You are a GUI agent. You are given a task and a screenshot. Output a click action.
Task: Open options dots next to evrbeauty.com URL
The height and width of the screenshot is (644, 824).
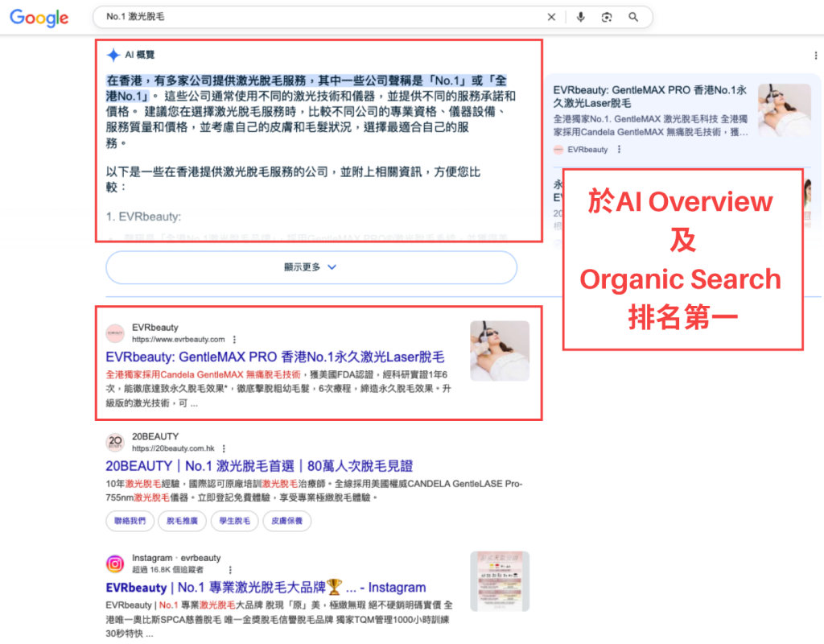pyautogui.click(x=234, y=340)
